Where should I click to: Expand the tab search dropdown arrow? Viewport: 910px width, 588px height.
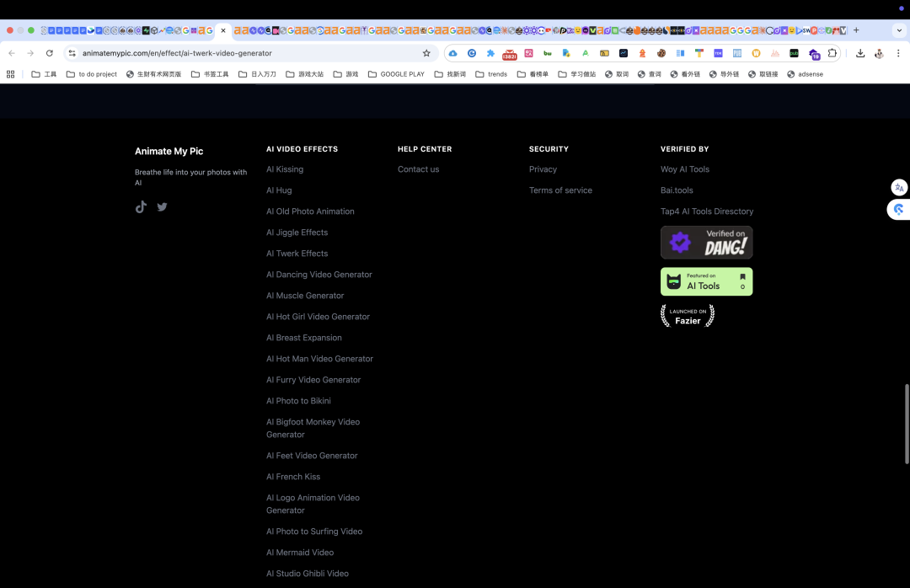(899, 30)
